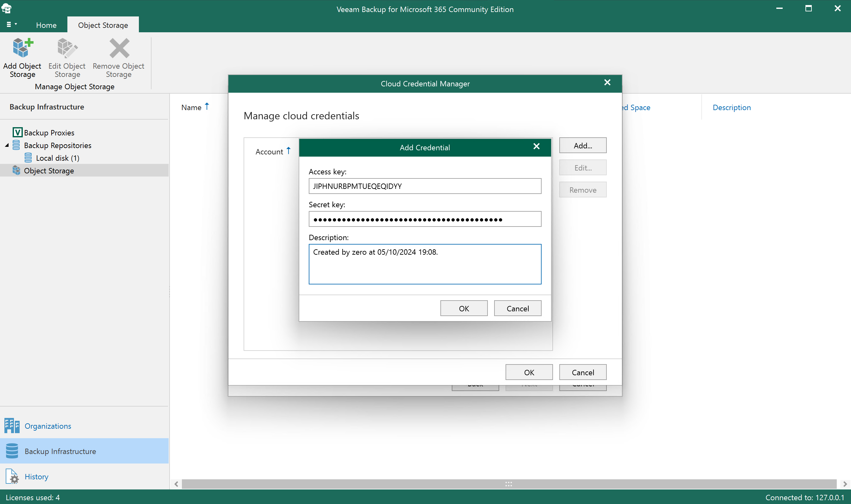The width and height of the screenshot is (851, 504).
Task: Click Add... in Cloud Credential Manager
Action: (582, 145)
